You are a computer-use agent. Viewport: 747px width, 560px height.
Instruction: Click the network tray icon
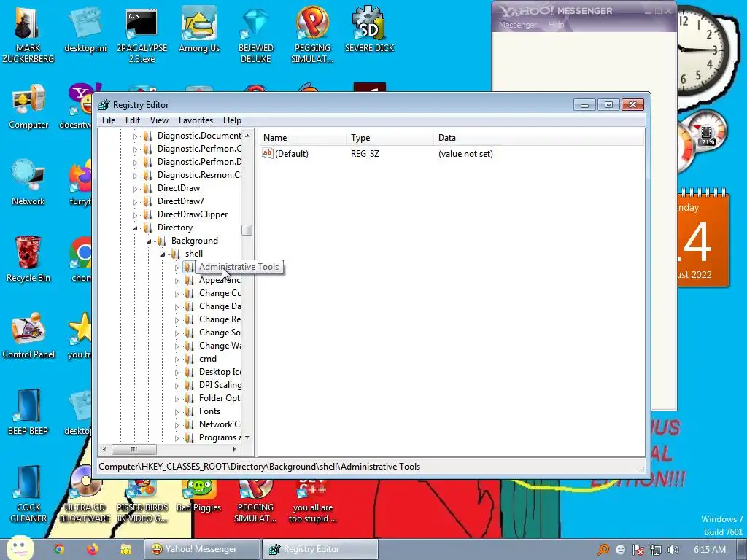pos(656,550)
